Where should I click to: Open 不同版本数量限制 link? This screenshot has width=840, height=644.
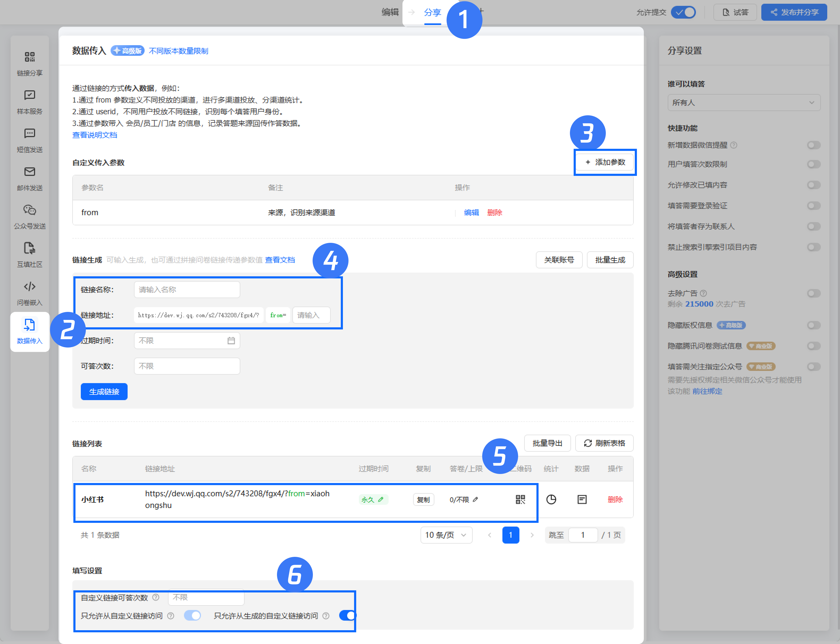pyautogui.click(x=178, y=51)
